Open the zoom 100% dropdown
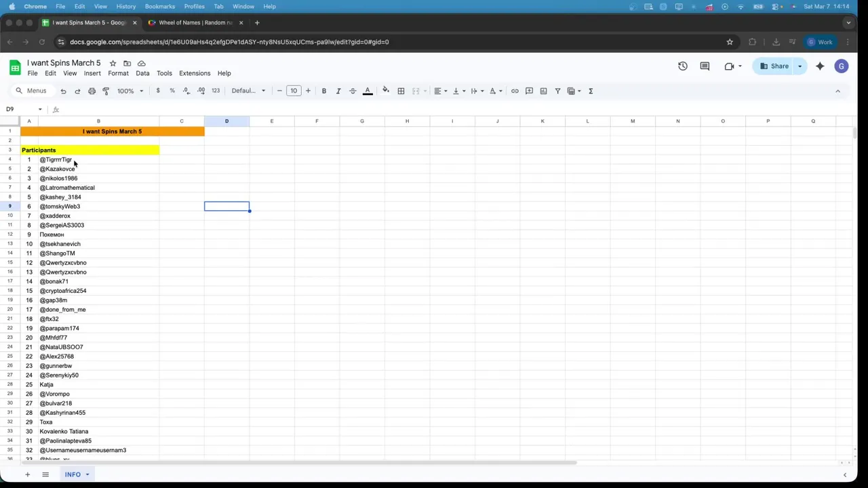This screenshot has height=488, width=868. [130, 91]
